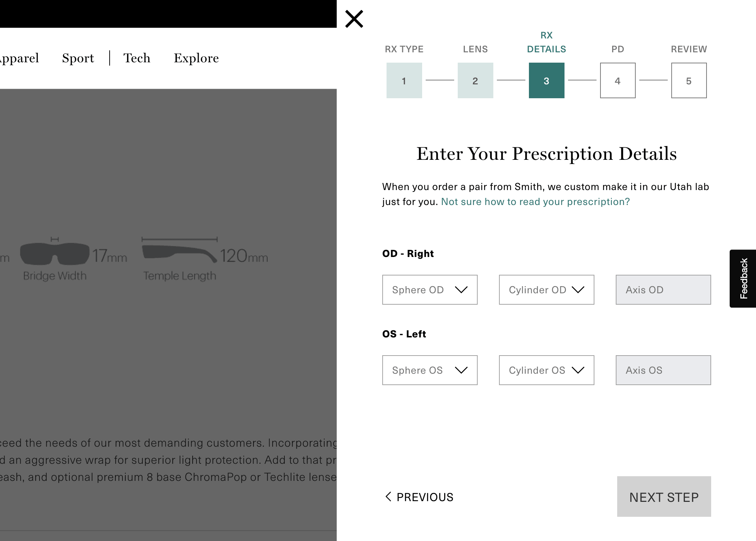756x541 pixels.
Task: Select the active step 3 box
Action: point(546,80)
